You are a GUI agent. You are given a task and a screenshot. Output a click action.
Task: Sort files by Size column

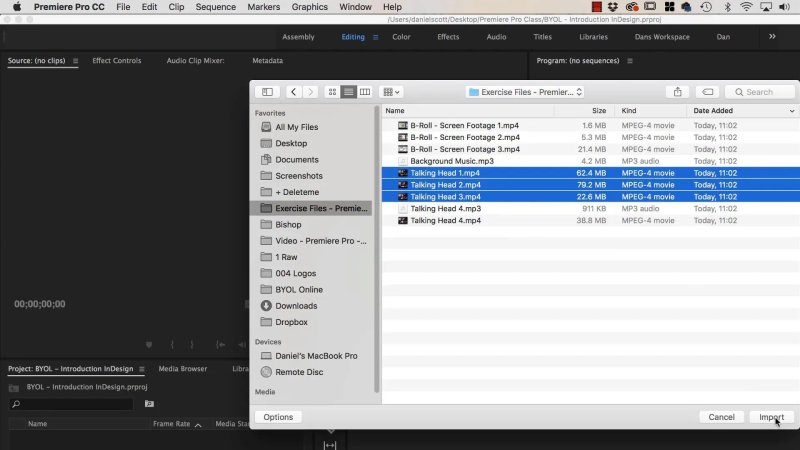click(x=598, y=111)
